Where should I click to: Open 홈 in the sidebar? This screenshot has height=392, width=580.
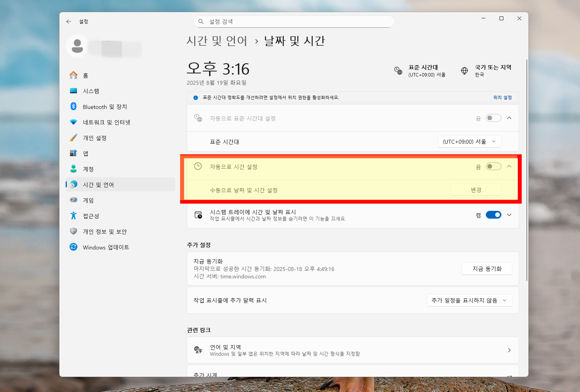pos(120,75)
